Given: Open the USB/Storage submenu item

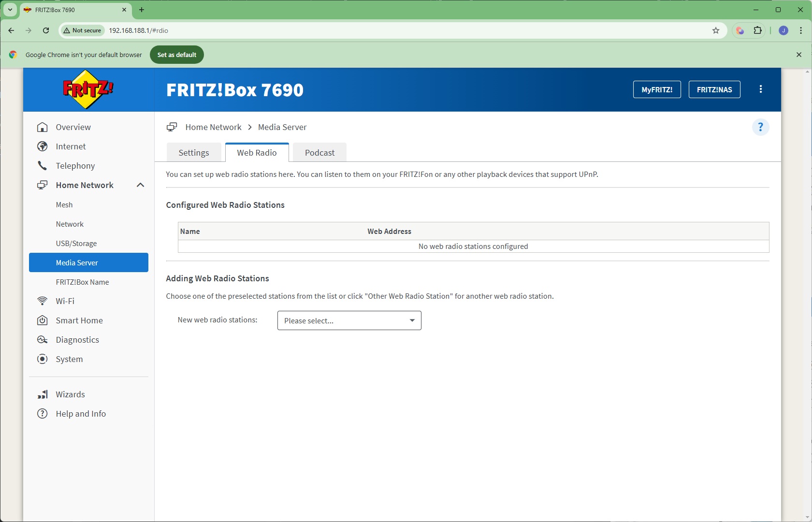Looking at the screenshot, I should click(x=76, y=244).
